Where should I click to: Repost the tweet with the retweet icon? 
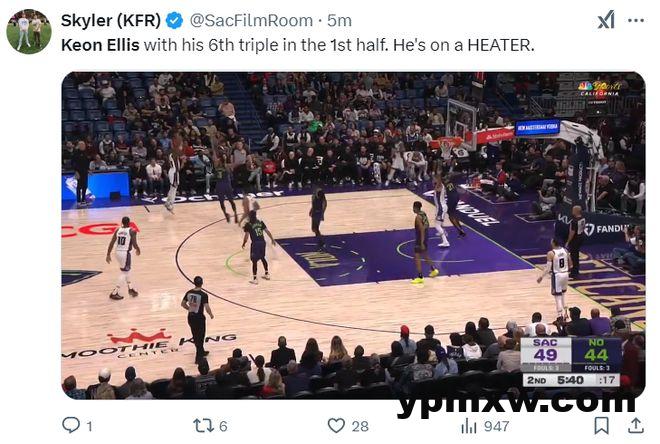[x=203, y=425]
